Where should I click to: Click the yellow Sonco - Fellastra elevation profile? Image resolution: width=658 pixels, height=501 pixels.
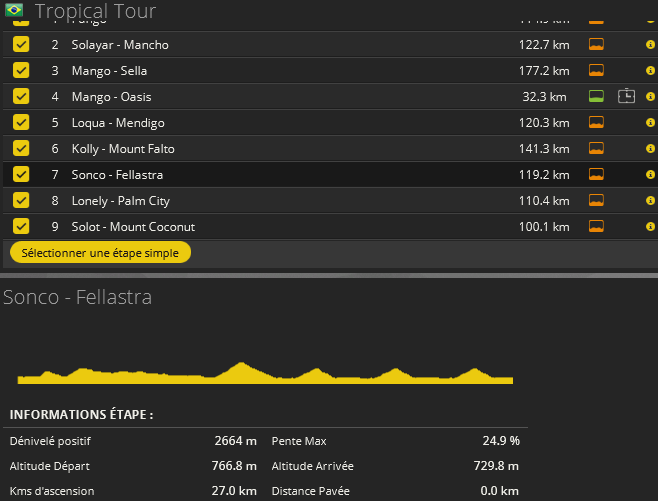pyautogui.click(x=265, y=374)
